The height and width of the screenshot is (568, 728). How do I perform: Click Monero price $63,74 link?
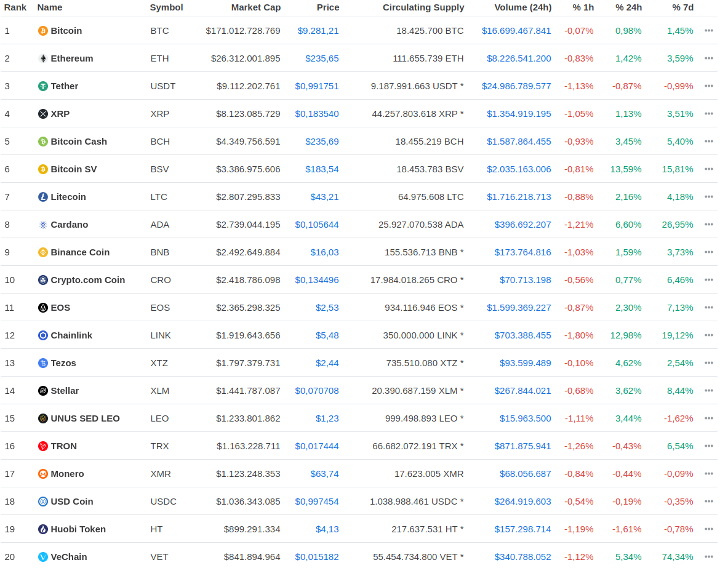324,474
